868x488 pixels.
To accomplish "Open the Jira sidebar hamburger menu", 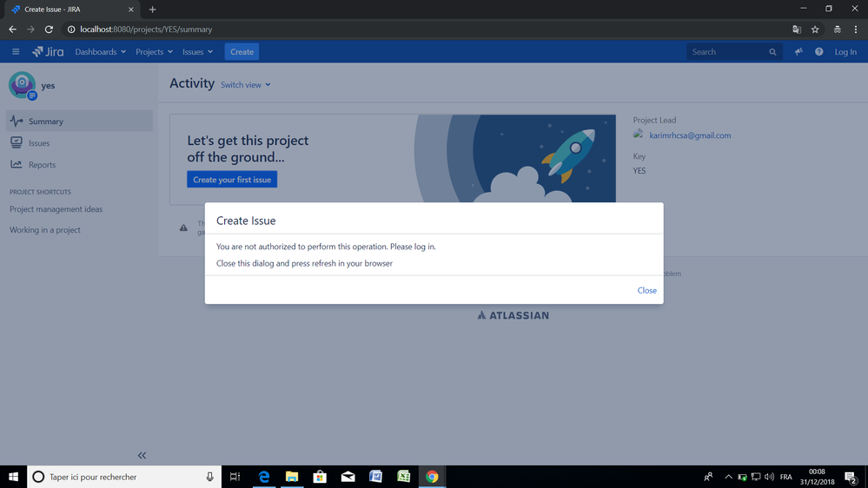I will [16, 51].
